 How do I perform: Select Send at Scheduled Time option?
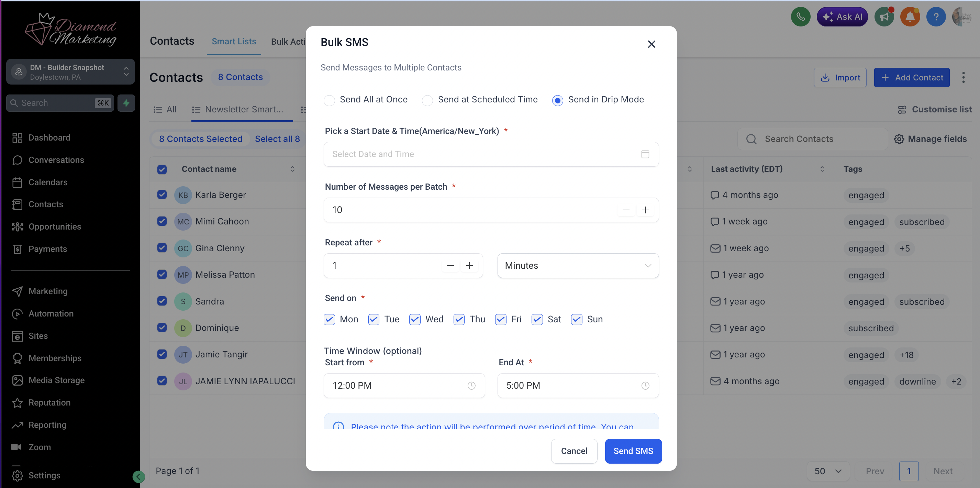(x=427, y=100)
